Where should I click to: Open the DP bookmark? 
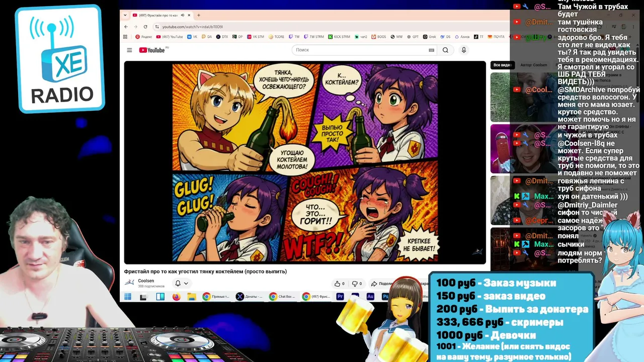pos(237,37)
